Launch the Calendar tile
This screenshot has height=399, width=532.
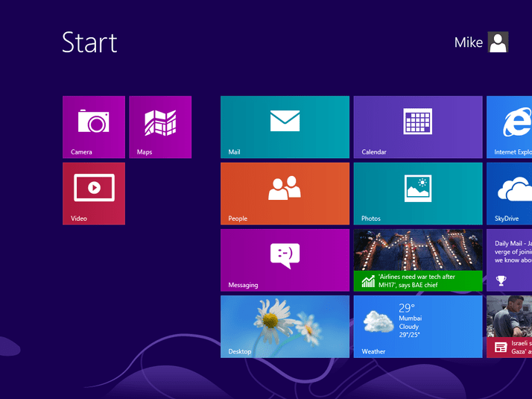pyautogui.click(x=418, y=127)
